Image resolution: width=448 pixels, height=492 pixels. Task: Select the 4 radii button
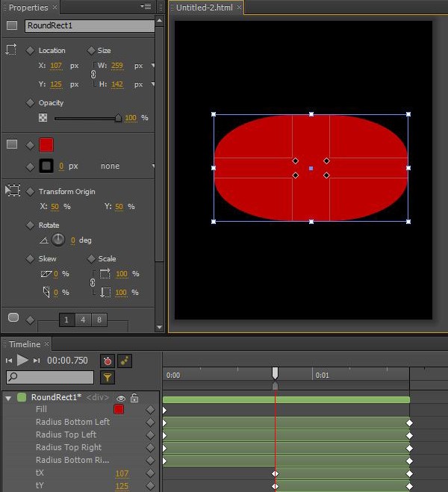83,320
